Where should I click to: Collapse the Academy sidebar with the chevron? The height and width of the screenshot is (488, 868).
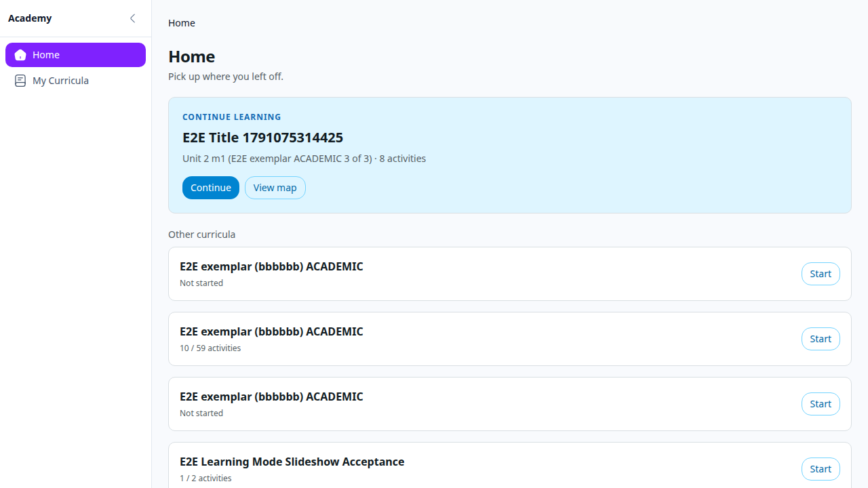coord(133,18)
